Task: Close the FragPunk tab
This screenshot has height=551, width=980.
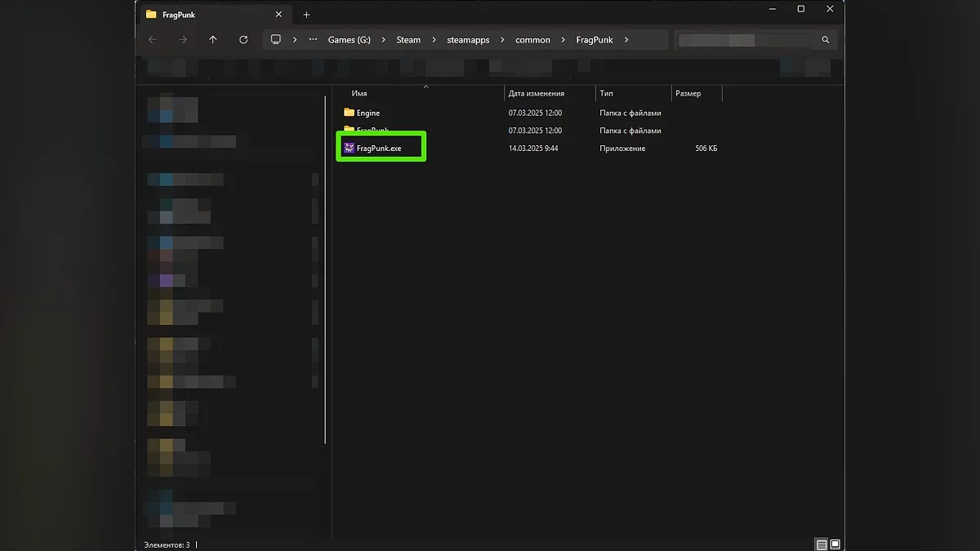Action: pos(278,15)
